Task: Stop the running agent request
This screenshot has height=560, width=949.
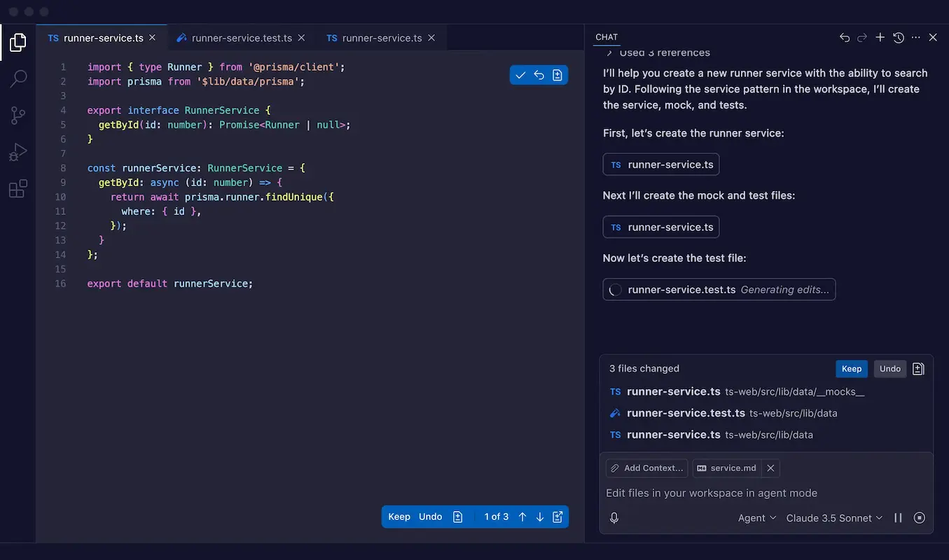Action: coord(920,518)
